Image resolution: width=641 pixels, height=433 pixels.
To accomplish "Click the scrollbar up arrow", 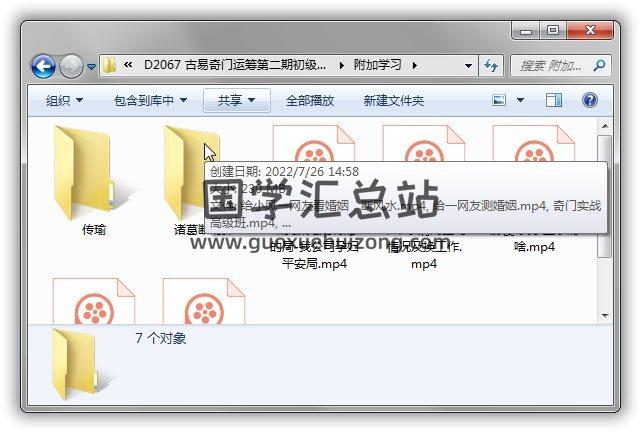I will pyautogui.click(x=605, y=126).
